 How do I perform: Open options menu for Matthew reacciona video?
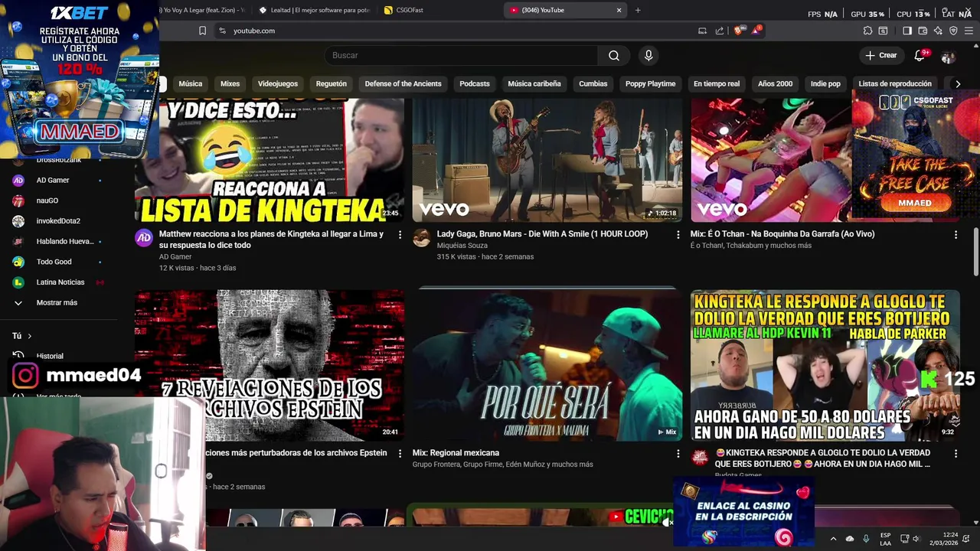[x=400, y=234]
